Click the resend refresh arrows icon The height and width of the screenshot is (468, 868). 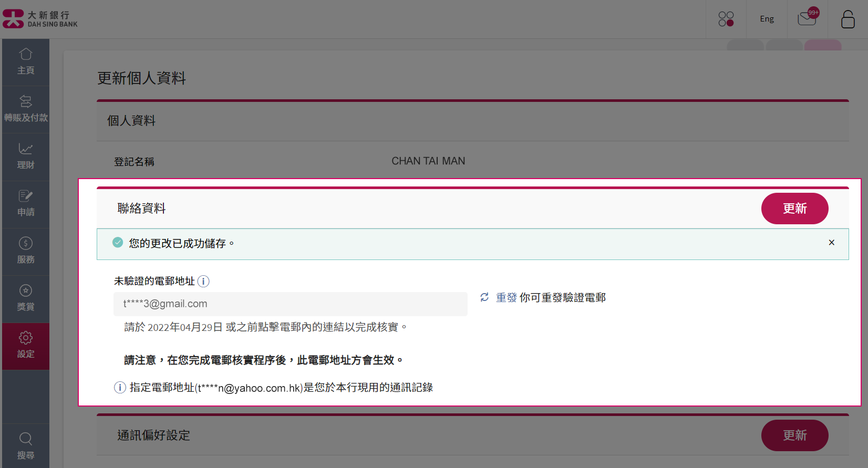tap(484, 297)
